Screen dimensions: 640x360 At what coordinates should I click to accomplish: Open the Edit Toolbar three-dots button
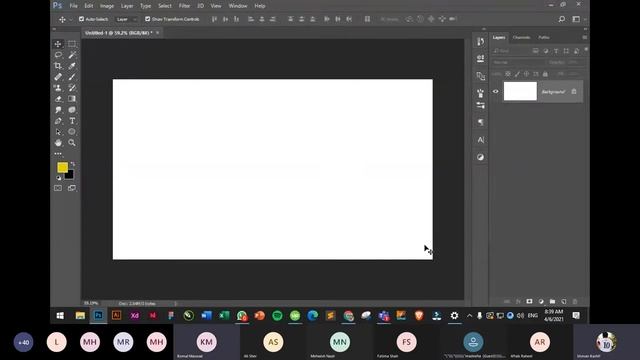[58, 154]
